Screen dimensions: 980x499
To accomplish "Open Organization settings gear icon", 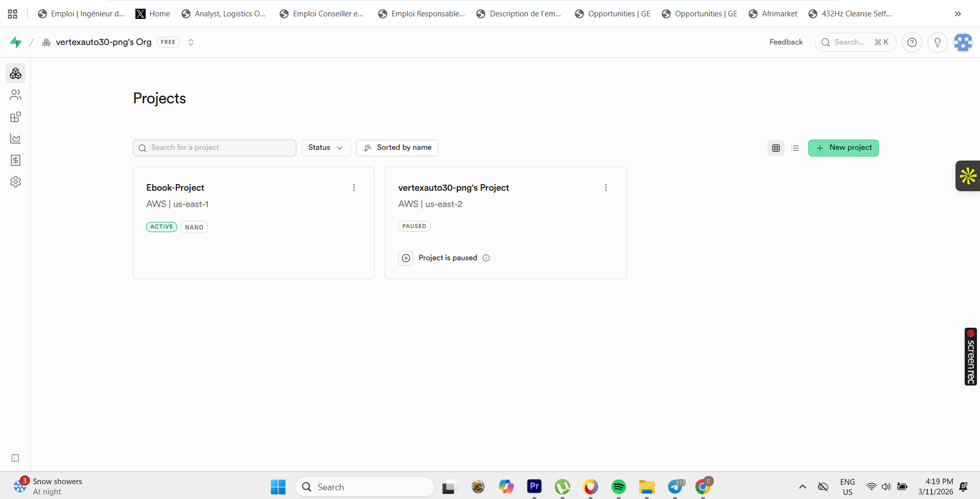I will [x=15, y=182].
